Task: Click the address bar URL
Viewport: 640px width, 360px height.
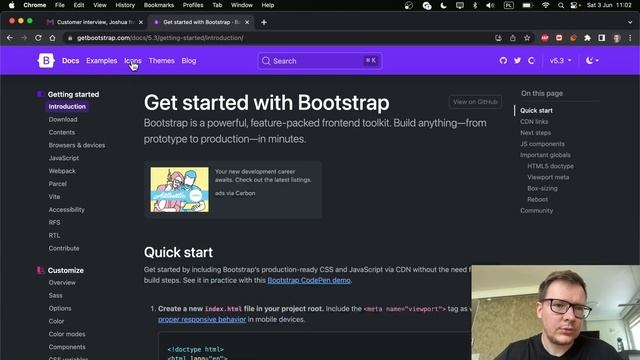Action: tap(160, 38)
